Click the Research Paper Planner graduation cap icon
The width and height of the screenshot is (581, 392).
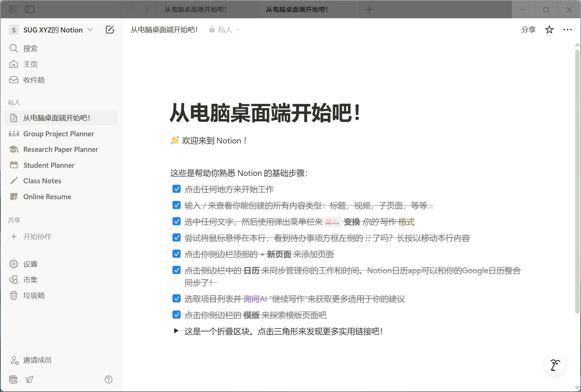pos(14,149)
